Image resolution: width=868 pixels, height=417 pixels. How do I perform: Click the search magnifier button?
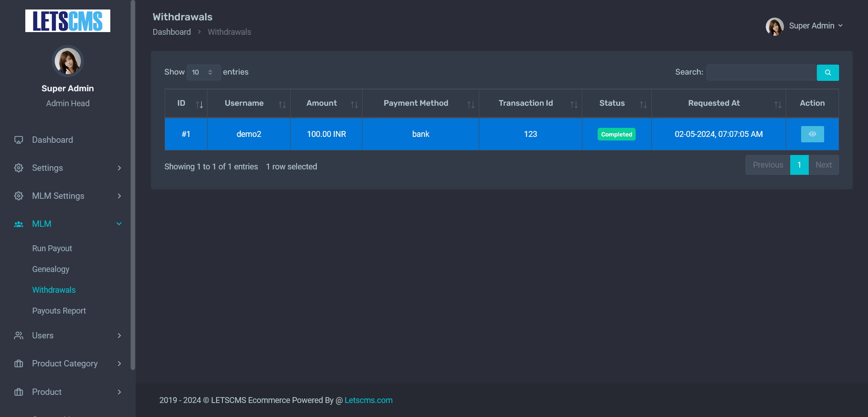pos(828,73)
